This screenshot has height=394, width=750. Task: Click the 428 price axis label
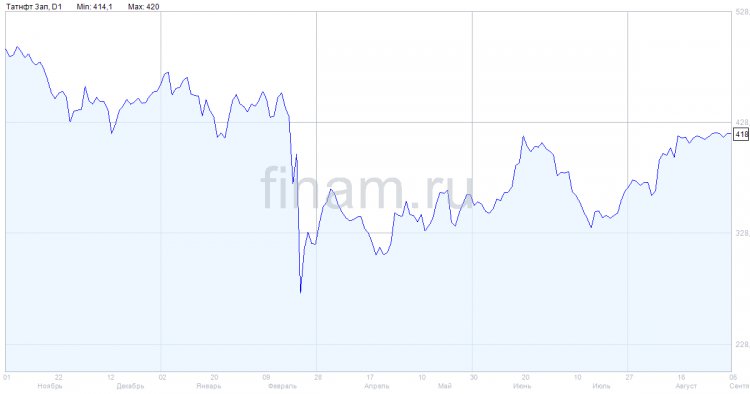742,122
